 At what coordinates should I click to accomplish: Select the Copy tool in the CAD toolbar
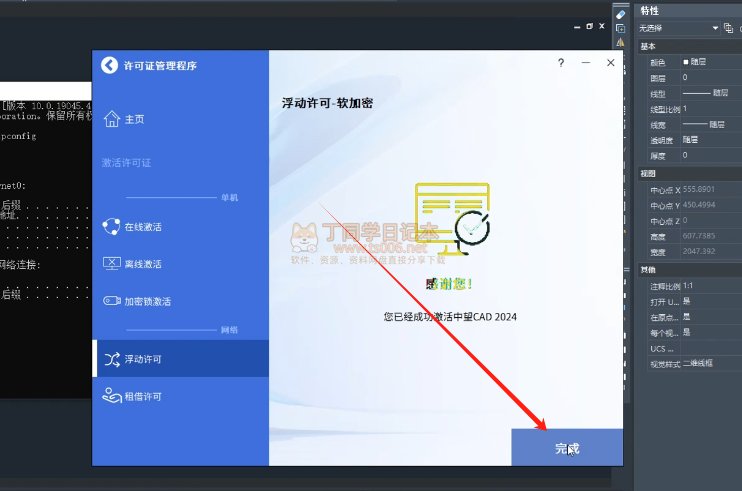pos(620,28)
